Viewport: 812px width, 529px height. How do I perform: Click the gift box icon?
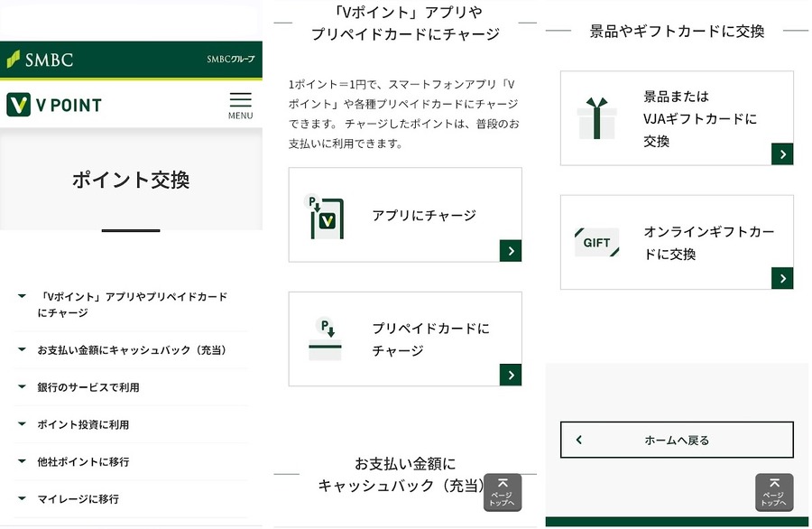pyautogui.click(x=597, y=118)
